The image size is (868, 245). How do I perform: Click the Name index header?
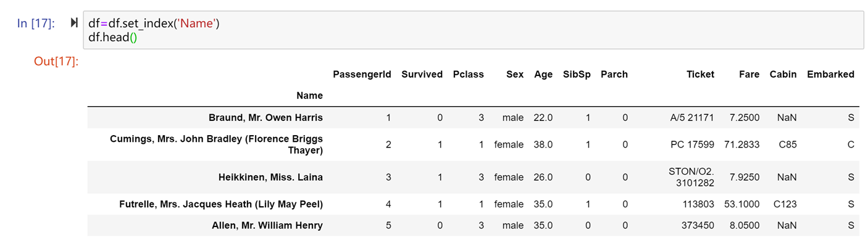(309, 96)
